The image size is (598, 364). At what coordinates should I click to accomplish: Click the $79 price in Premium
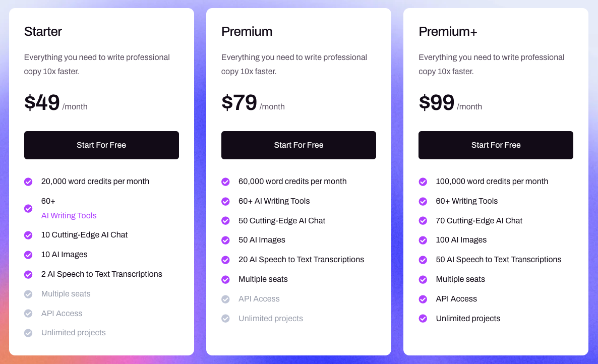[x=240, y=103]
